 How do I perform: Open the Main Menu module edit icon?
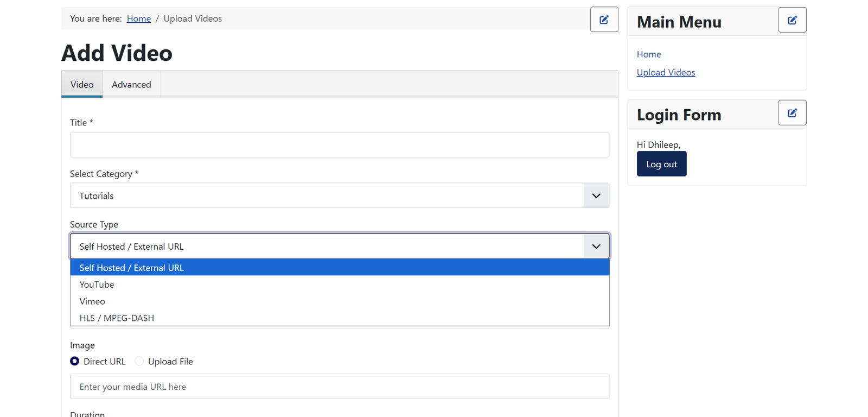792,20
